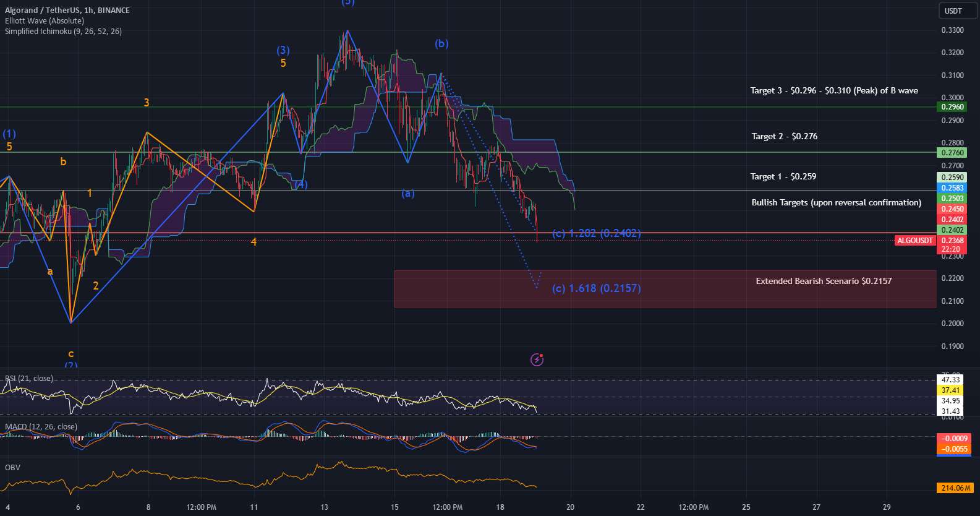Click the 0.2368 current price label

point(953,241)
